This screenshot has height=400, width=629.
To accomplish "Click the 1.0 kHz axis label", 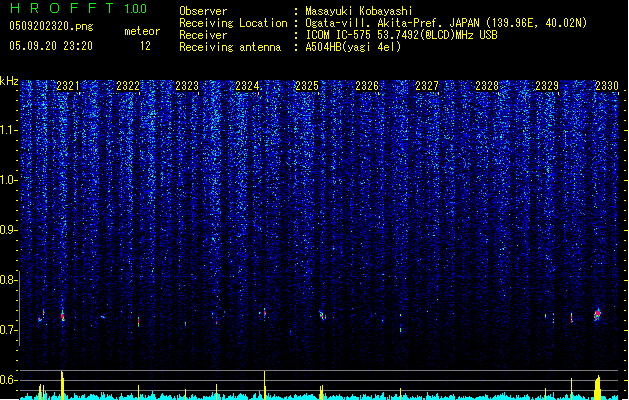I will coord(9,180).
